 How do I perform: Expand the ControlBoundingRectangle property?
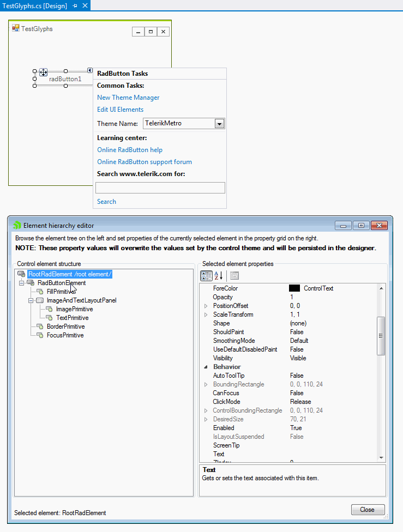pos(206,411)
